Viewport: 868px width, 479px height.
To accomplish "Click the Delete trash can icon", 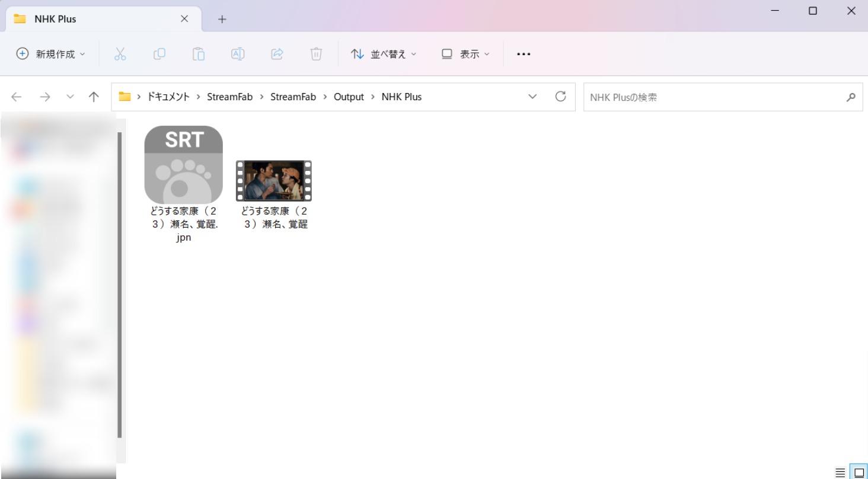I will click(x=316, y=54).
